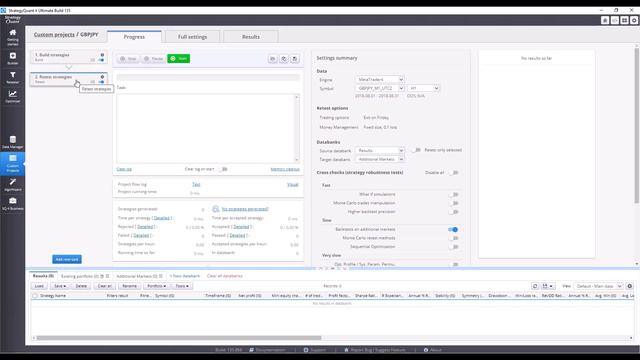The height and width of the screenshot is (360, 640).
Task: Click first icon right of Start toolbar
Action: pyautogui.click(x=273, y=59)
